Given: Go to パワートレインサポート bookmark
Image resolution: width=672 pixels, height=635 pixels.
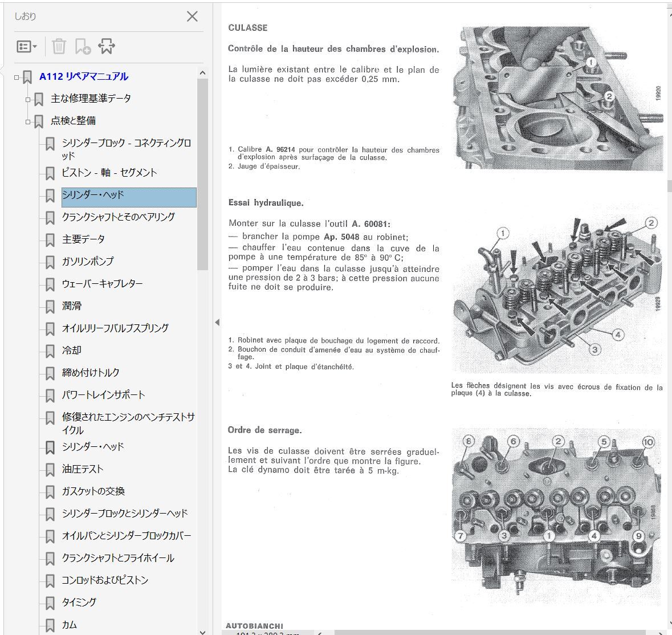Looking at the screenshot, I should click(103, 395).
